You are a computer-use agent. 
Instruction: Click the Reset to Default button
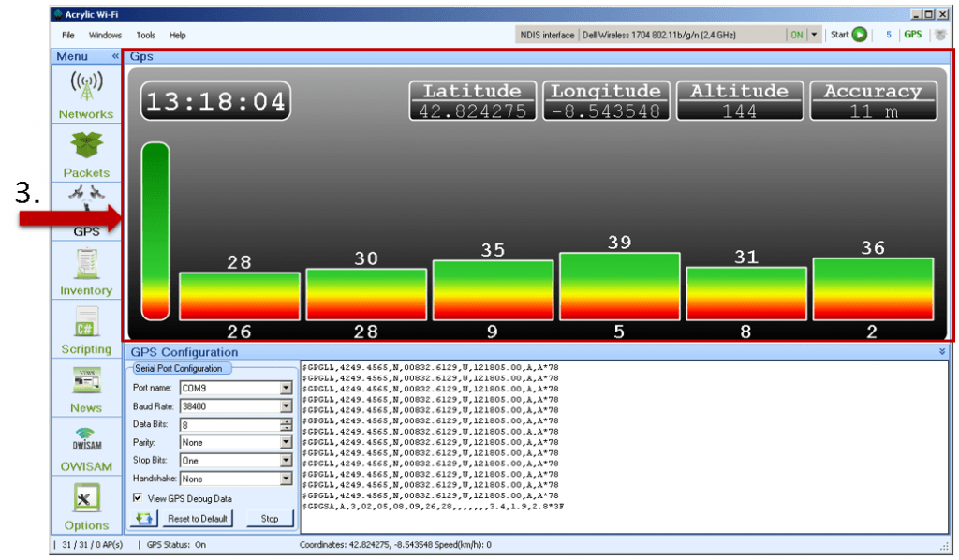tap(198, 519)
